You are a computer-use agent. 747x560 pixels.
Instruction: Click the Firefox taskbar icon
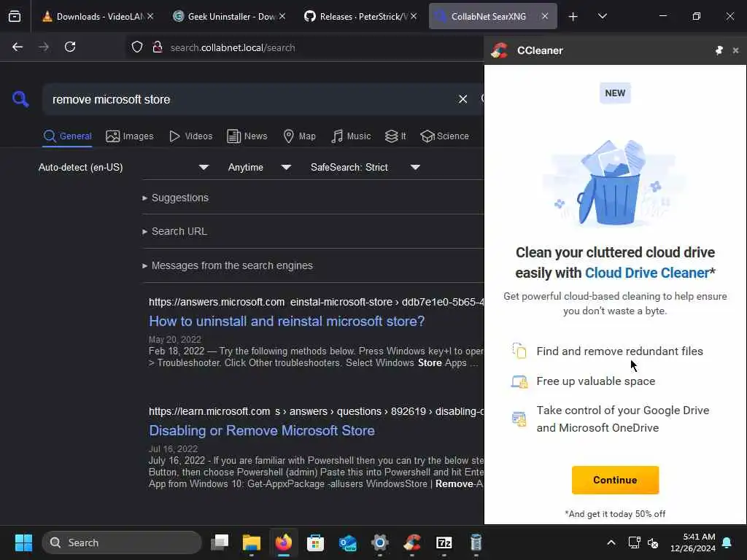[284, 542]
